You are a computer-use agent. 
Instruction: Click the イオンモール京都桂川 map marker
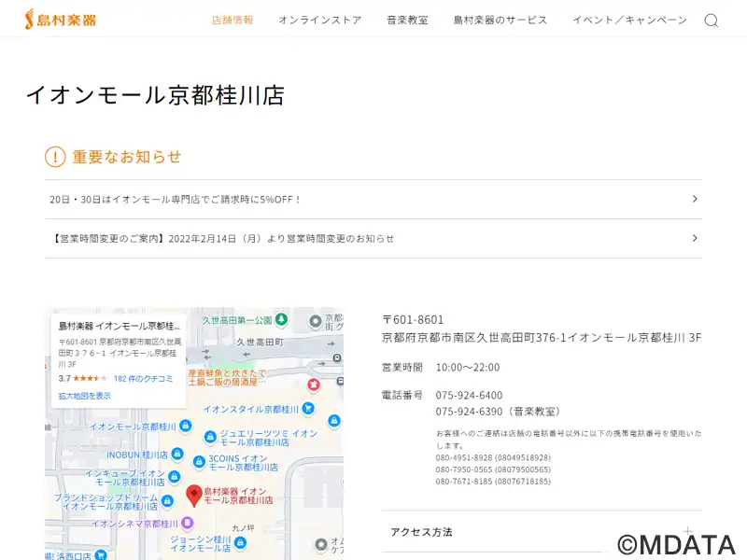(185, 426)
